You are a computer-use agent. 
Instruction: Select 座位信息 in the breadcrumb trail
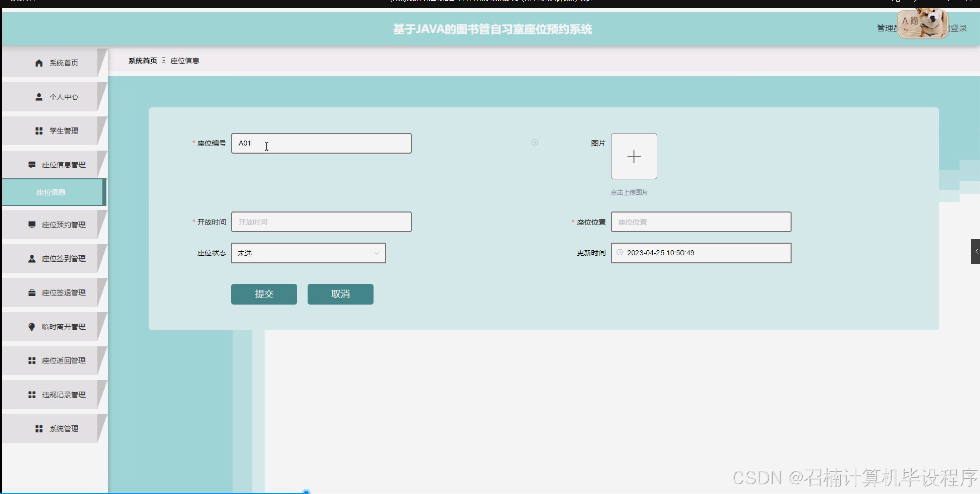pyautogui.click(x=185, y=60)
